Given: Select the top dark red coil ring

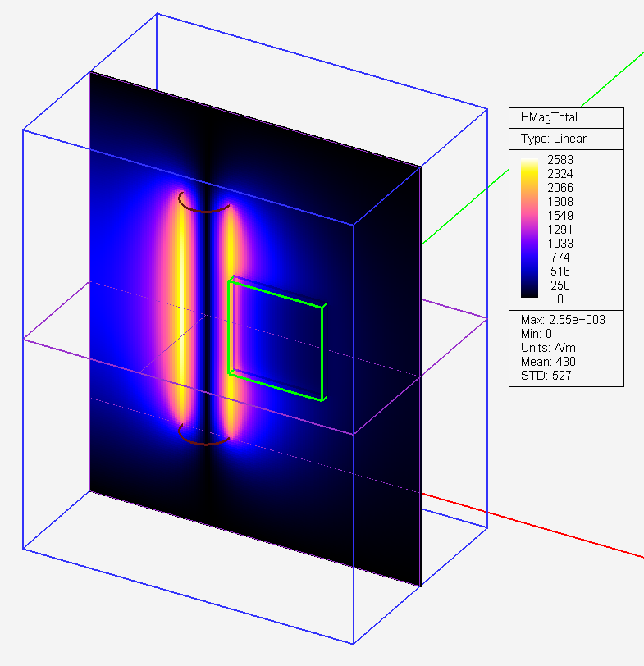Looking at the screenshot, I should (204, 209).
